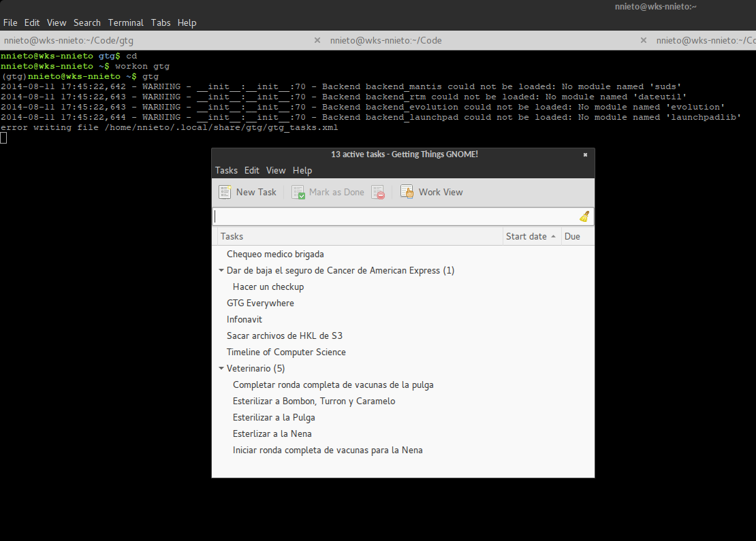Viewport: 756px width, 541px height.
Task: Open the terminal Help menu
Action: click(187, 22)
